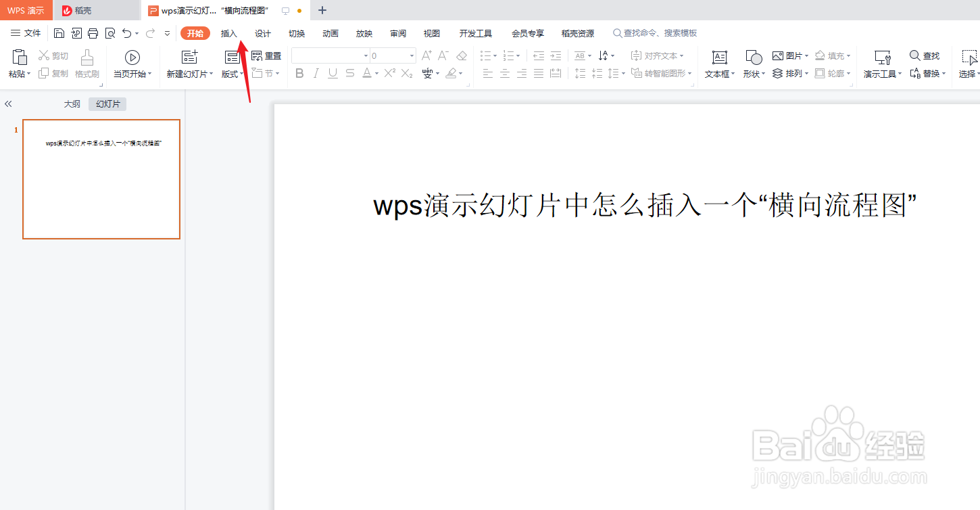Click the distributed alignment icon
Screen dimensions: 980x510
[556, 73]
